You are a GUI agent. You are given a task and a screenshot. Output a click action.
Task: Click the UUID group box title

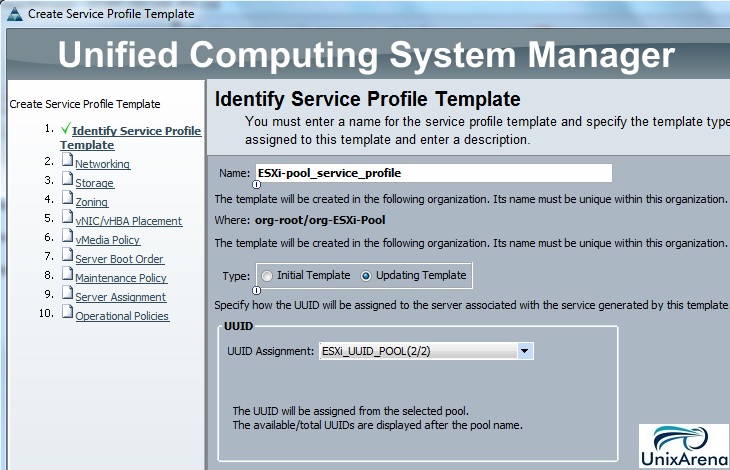click(238, 326)
